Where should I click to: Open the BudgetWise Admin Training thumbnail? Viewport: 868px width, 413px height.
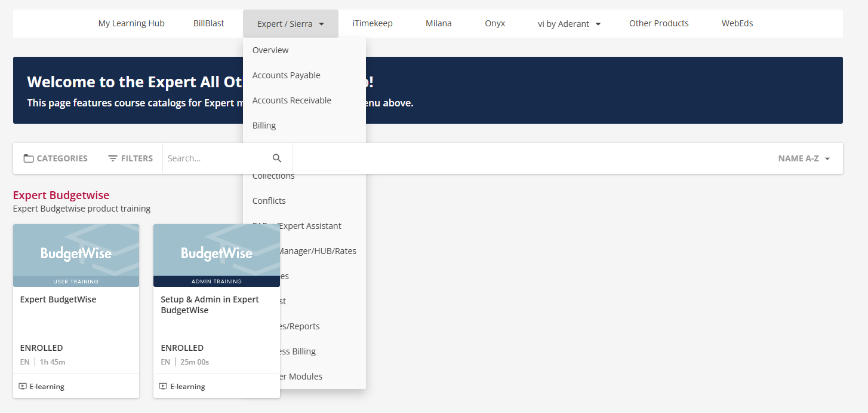tap(217, 255)
